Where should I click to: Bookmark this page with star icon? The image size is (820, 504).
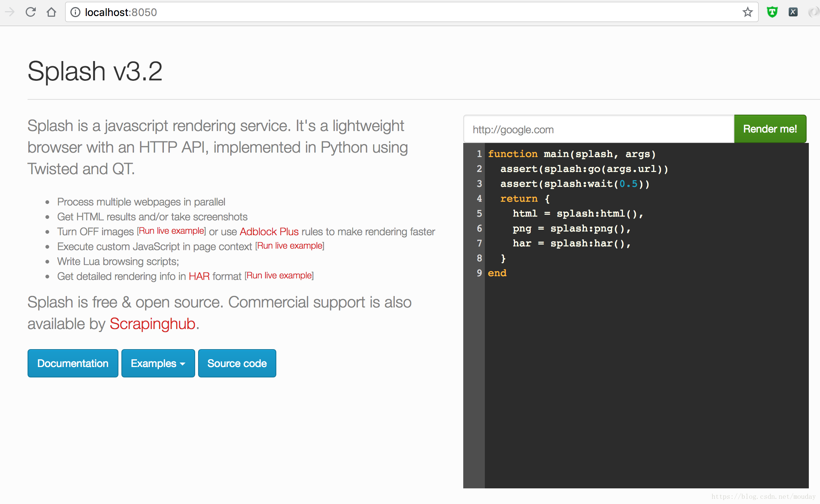click(x=747, y=12)
